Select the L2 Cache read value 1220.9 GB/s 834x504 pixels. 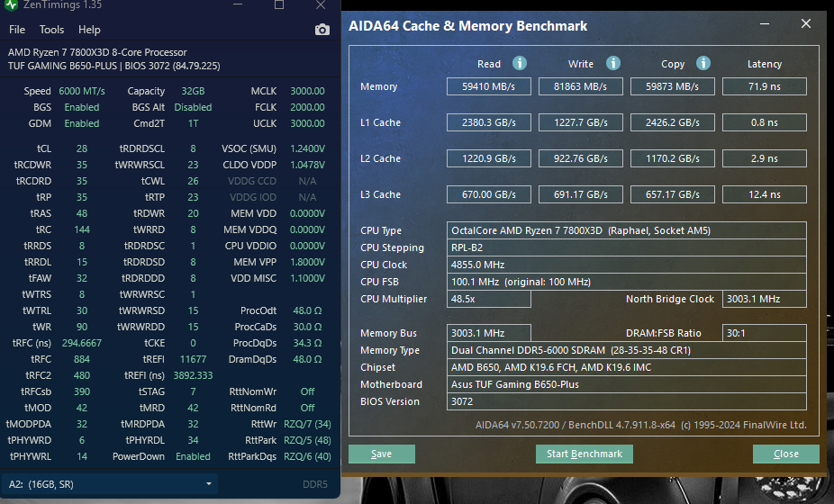[x=489, y=158]
